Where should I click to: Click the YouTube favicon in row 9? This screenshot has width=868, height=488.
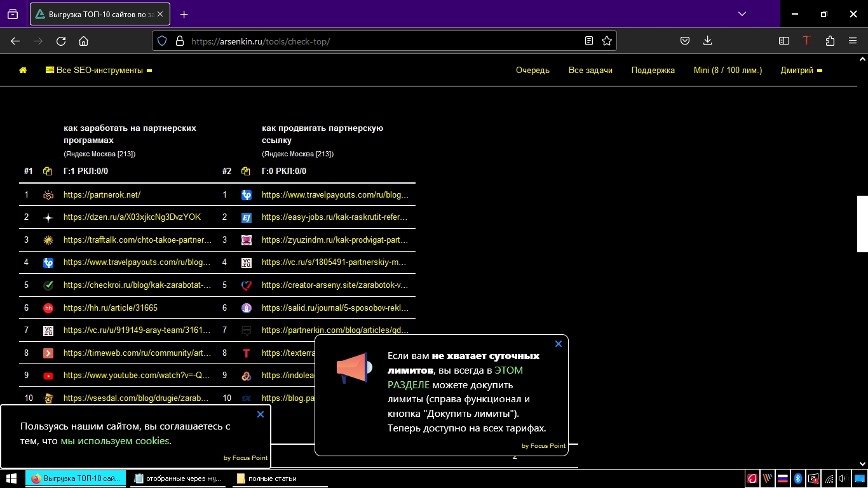(x=48, y=376)
